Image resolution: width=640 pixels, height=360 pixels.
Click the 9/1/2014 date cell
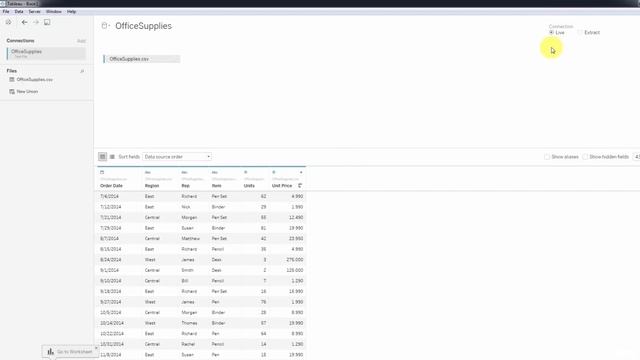pyautogui.click(x=109, y=270)
